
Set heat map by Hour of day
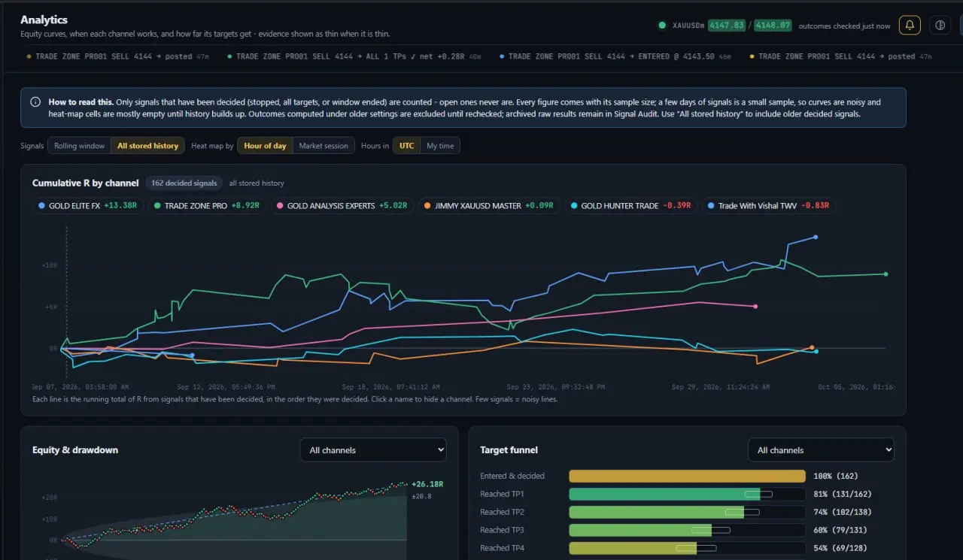[x=265, y=146]
